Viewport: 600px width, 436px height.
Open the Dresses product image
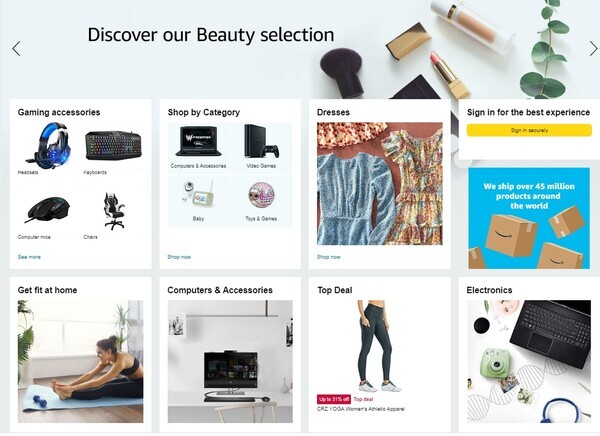[x=380, y=184]
